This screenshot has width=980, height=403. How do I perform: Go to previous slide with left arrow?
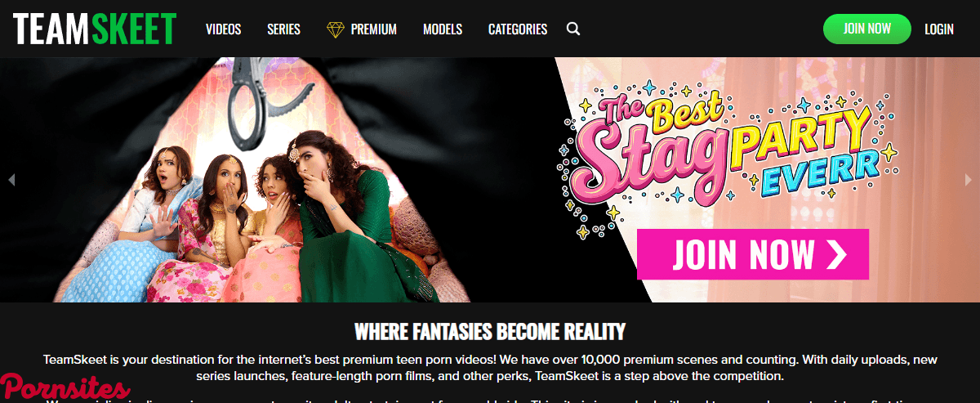point(11,180)
